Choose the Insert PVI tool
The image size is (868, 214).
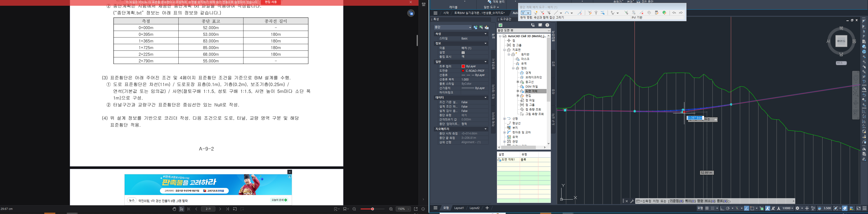pos(536,13)
